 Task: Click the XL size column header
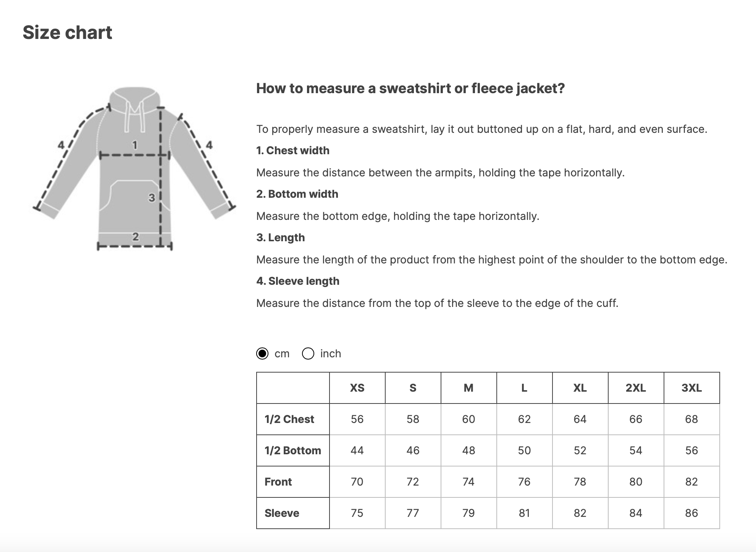(x=580, y=388)
